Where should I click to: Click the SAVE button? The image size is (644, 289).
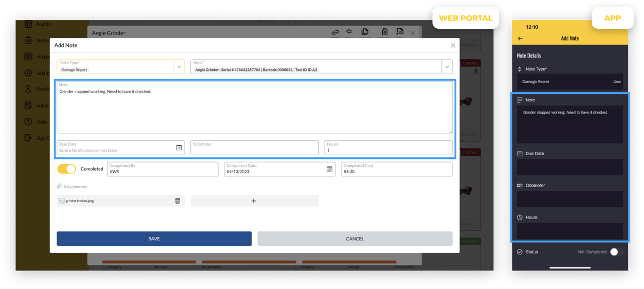click(x=154, y=239)
